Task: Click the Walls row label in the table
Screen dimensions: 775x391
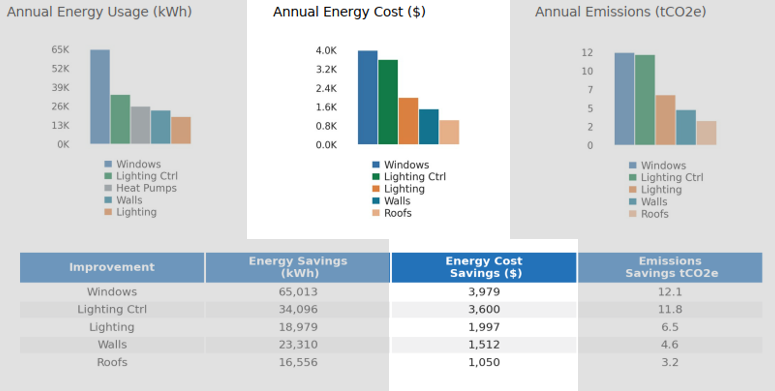Action: (112, 345)
